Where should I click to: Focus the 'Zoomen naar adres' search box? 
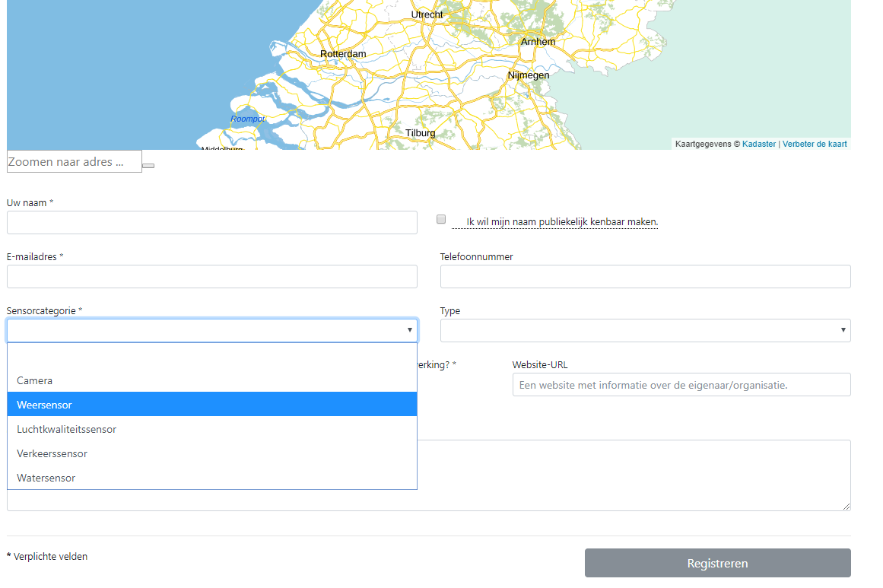point(74,161)
